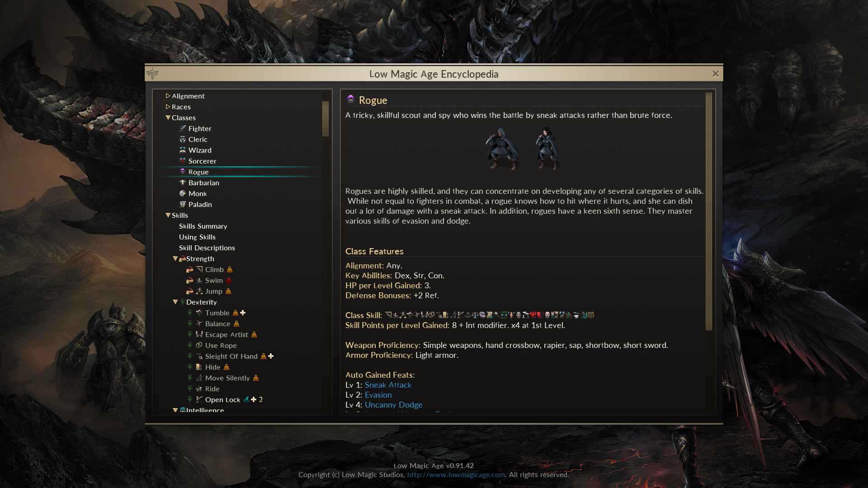Click the lowmagicage.com website link
Image resolution: width=868 pixels, height=488 pixels.
point(456,475)
